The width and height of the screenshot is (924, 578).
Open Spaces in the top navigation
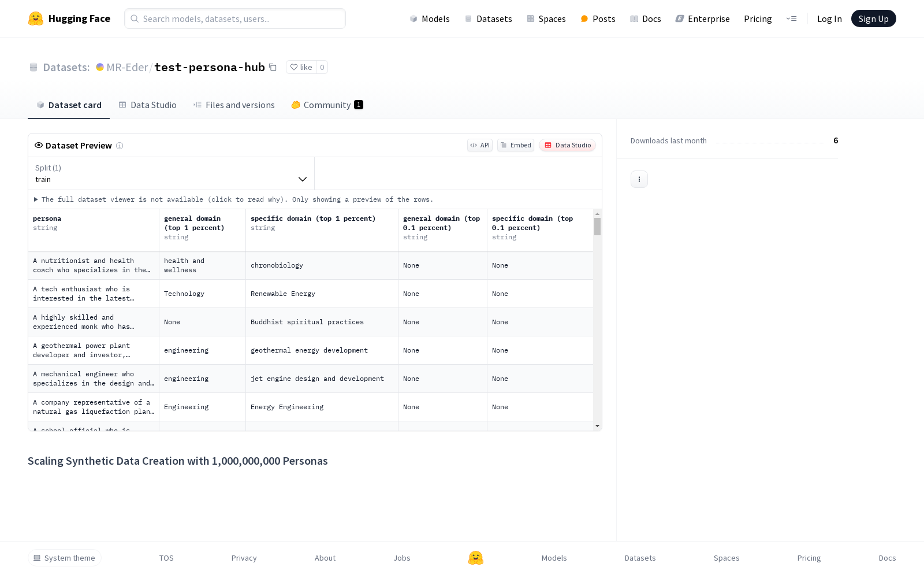tap(546, 18)
